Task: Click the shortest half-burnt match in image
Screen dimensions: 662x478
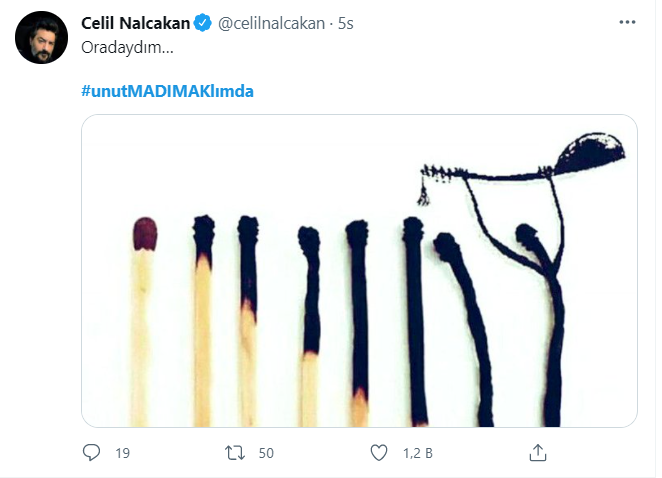Action: pos(309,320)
